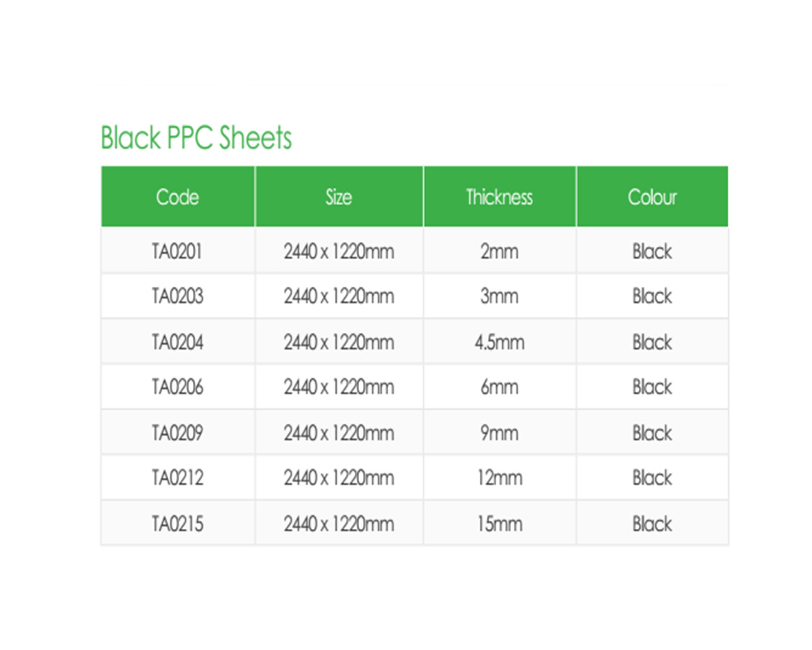Click the size cell for TA0203

[339, 297]
